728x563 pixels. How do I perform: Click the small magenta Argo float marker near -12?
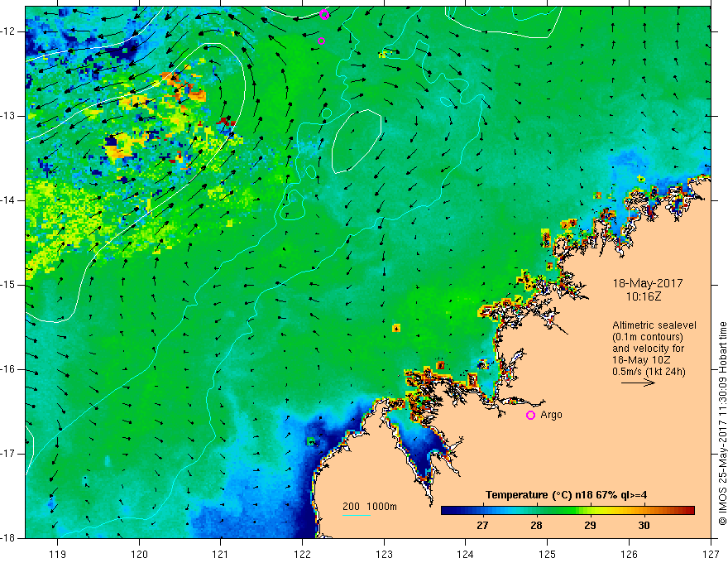[x=321, y=41]
